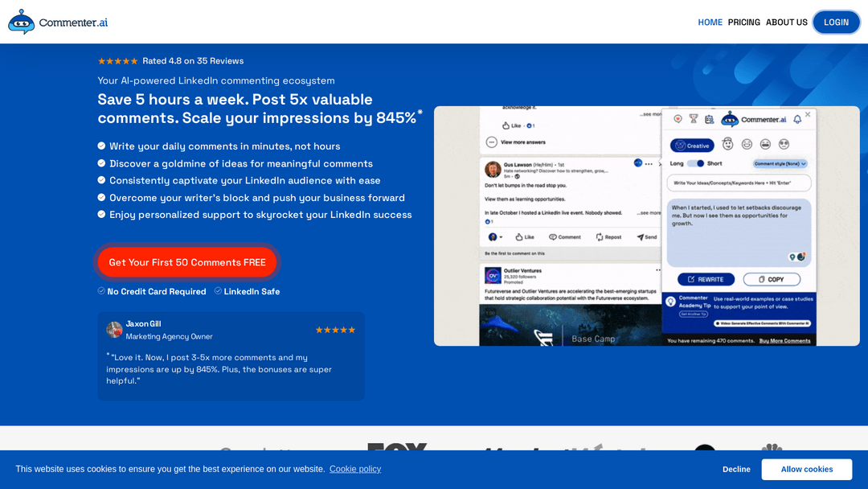Viewport: 868px width, 489px height.
Task: Click Jaxon Gill's avatar in testimonial
Action: 114,330
